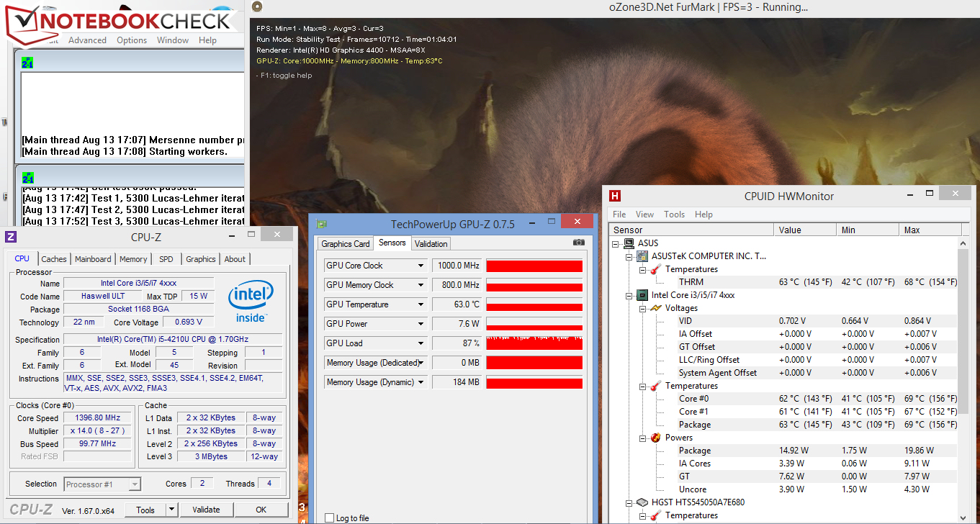
Task: Open Prime95 Help menu
Action: click(207, 40)
